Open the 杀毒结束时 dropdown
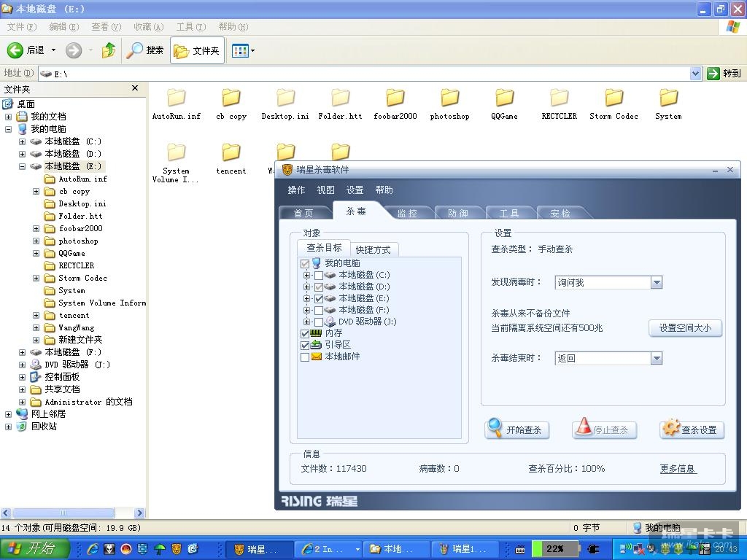Image resolution: width=747 pixels, height=560 pixels. coord(657,358)
